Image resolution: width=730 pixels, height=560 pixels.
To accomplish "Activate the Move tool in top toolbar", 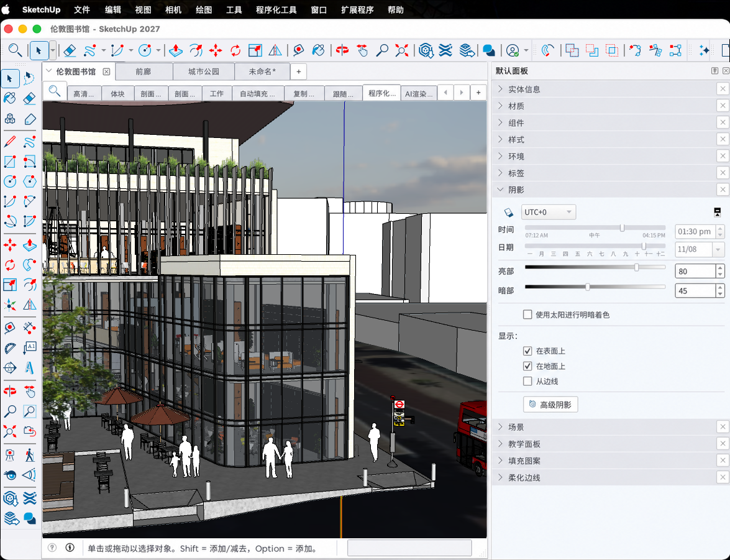I will tap(216, 50).
